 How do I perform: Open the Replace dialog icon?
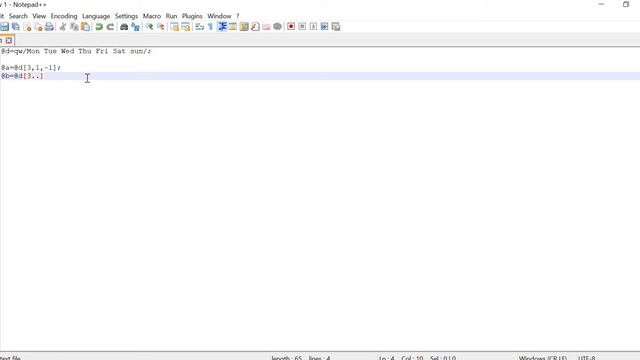136,27
